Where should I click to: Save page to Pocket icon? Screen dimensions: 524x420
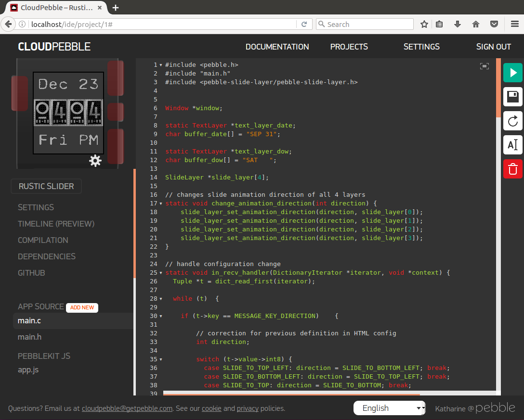[494, 24]
